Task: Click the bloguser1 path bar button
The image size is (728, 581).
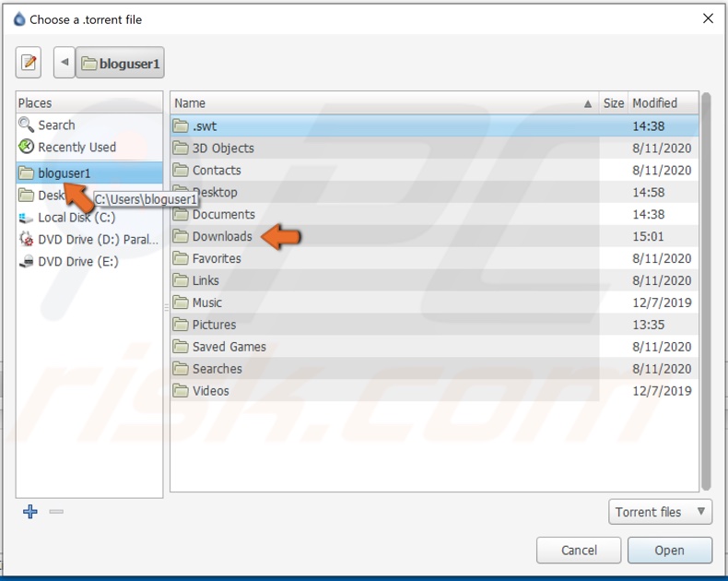Action: (x=120, y=63)
